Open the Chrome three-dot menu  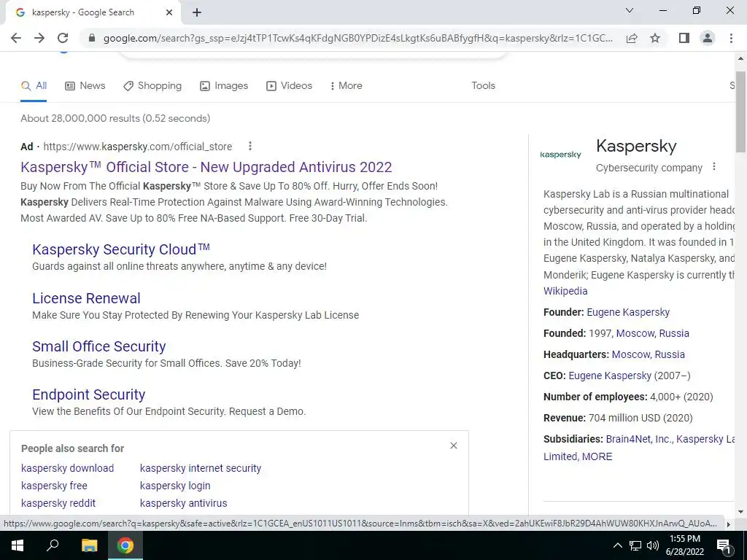click(x=731, y=38)
